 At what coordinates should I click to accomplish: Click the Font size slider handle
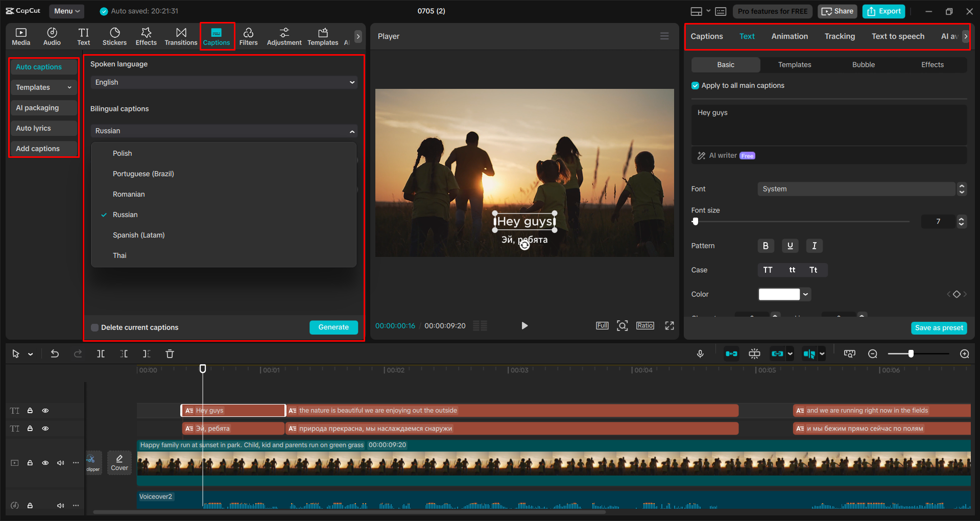point(695,222)
